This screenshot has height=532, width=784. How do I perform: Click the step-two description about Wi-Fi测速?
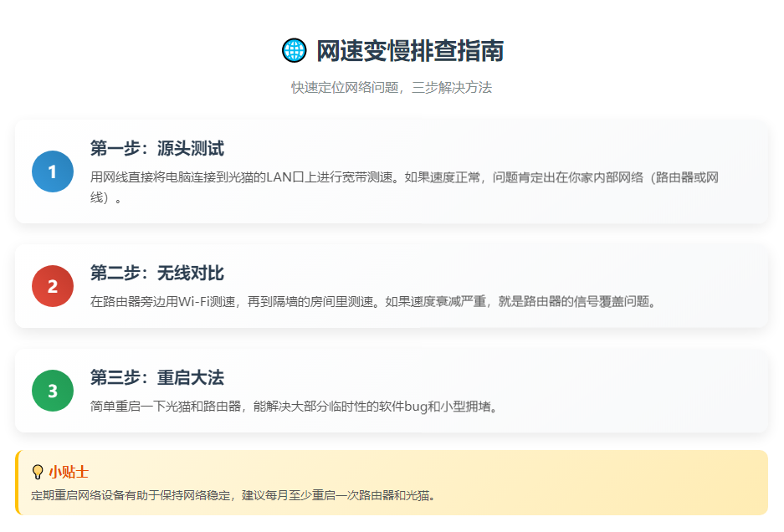coord(373,301)
